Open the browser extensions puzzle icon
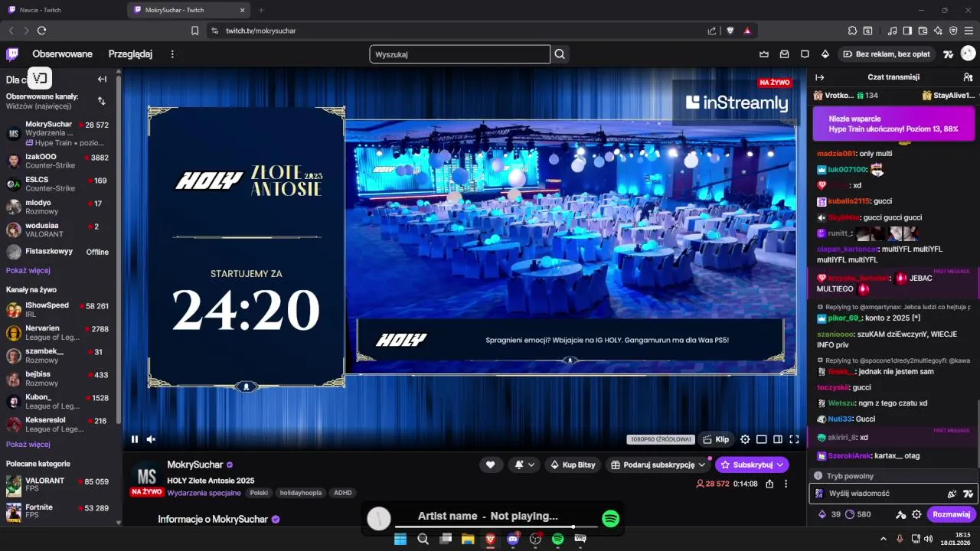Image resolution: width=980 pixels, height=551 pixels. click(x=852, y=31)
